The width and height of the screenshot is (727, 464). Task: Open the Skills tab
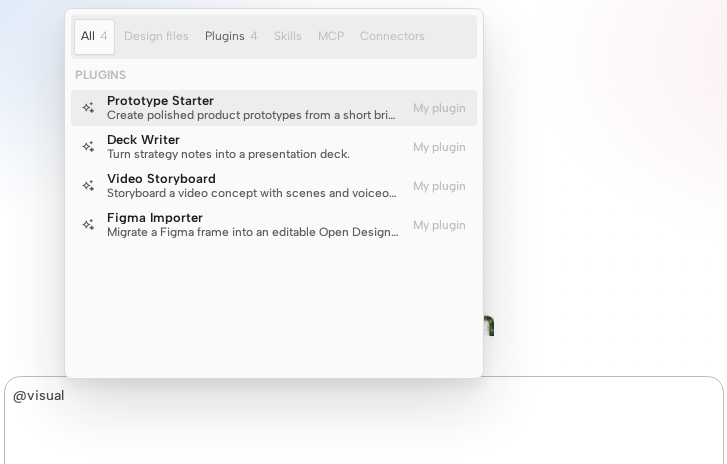[x=287, y=37]
